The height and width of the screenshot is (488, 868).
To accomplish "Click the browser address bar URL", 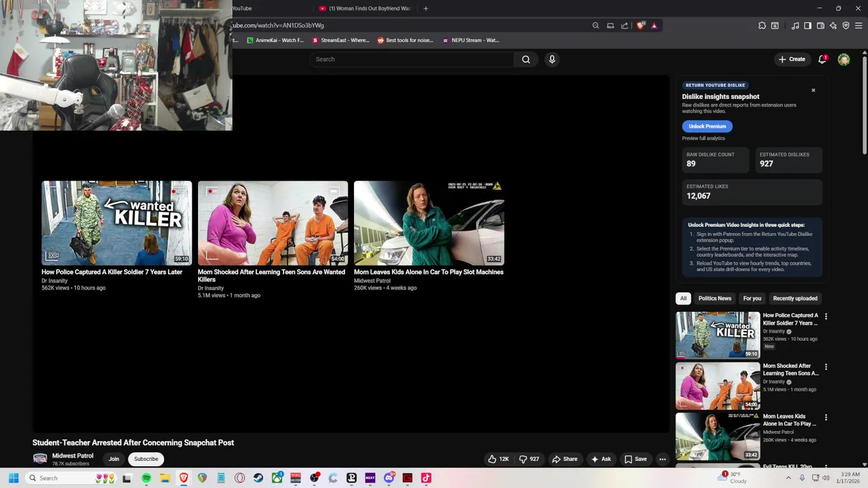I will point(279,25).
